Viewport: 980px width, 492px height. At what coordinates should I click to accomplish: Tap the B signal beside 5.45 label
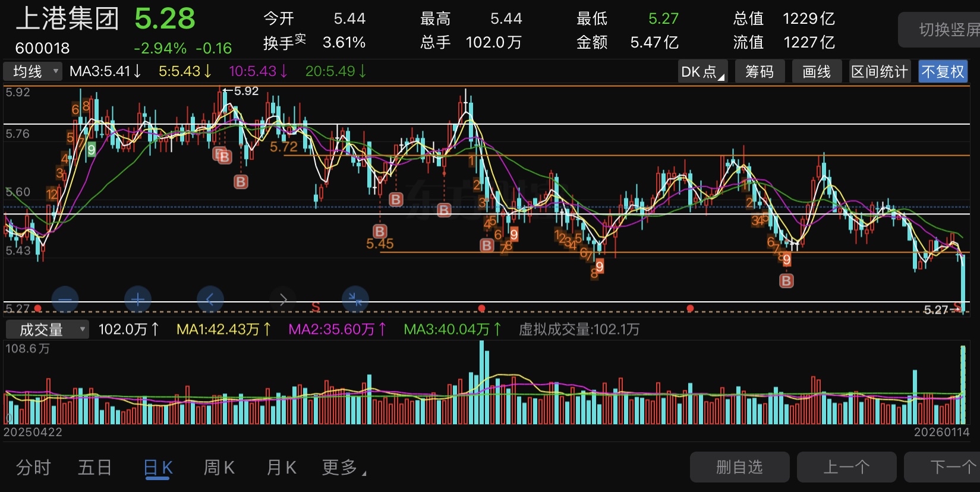click(x=380, y=231)
